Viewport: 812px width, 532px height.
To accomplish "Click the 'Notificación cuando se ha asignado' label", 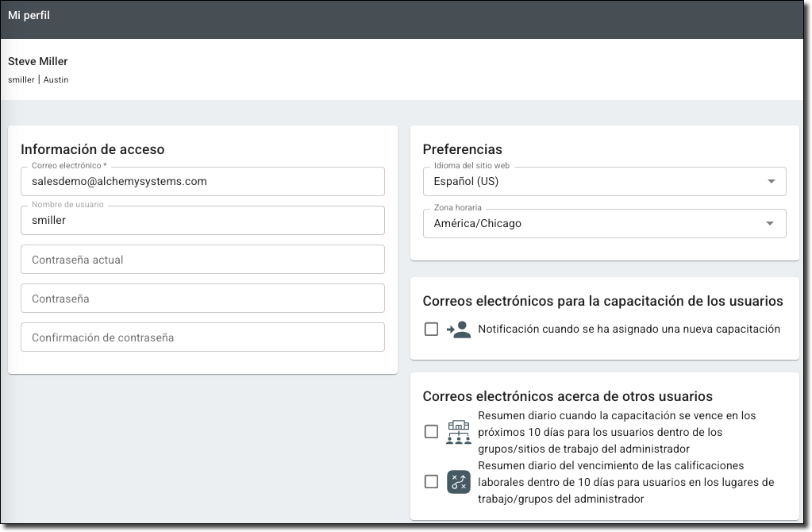I will 629,330.
